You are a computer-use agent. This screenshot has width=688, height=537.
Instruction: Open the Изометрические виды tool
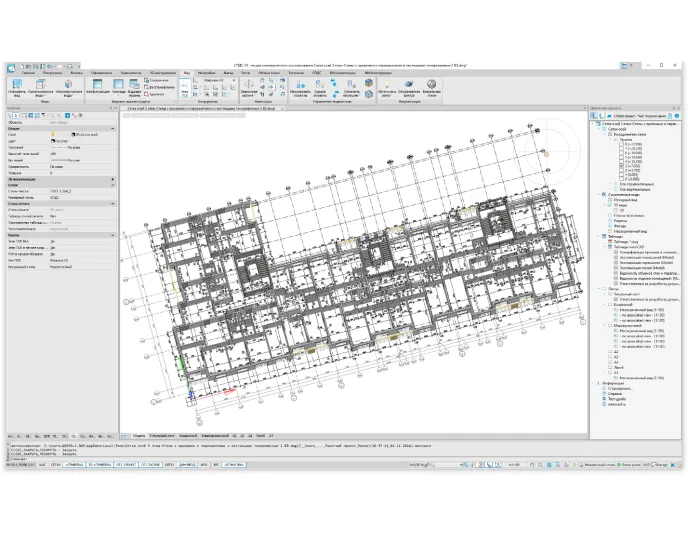[x=69, y=88]
